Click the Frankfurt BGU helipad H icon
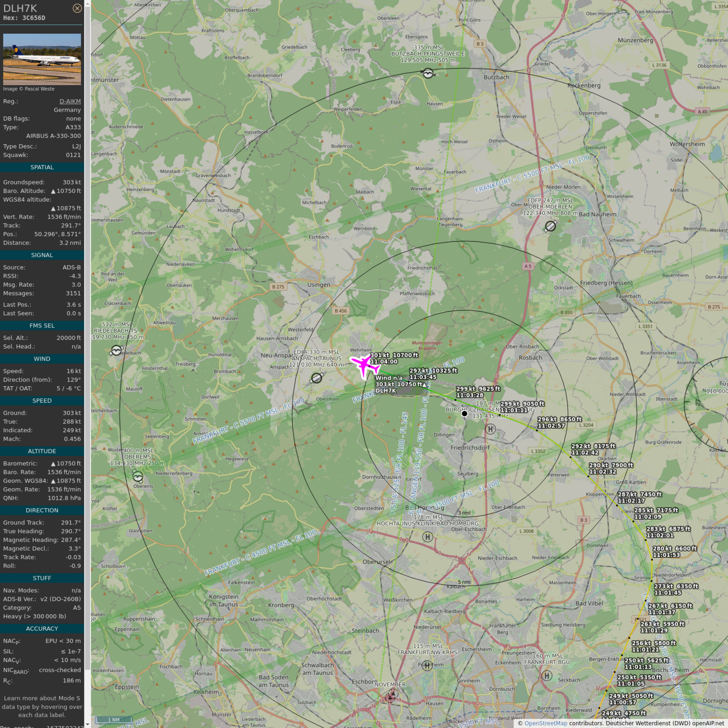Screen dimensions: 728x728 coord(547,675)
